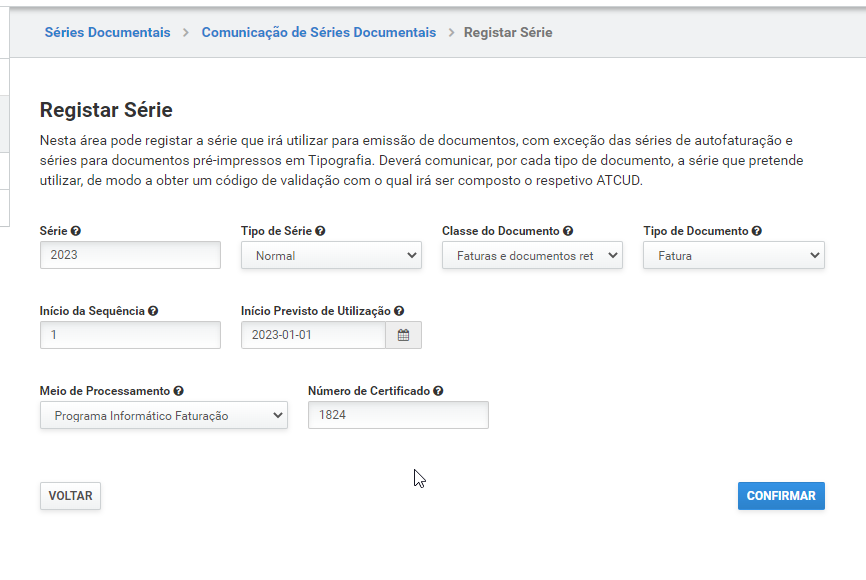Open the Tipo de Série dropdown showing Normal
This screenshot has width=866, height=580.
pos(331,255)
